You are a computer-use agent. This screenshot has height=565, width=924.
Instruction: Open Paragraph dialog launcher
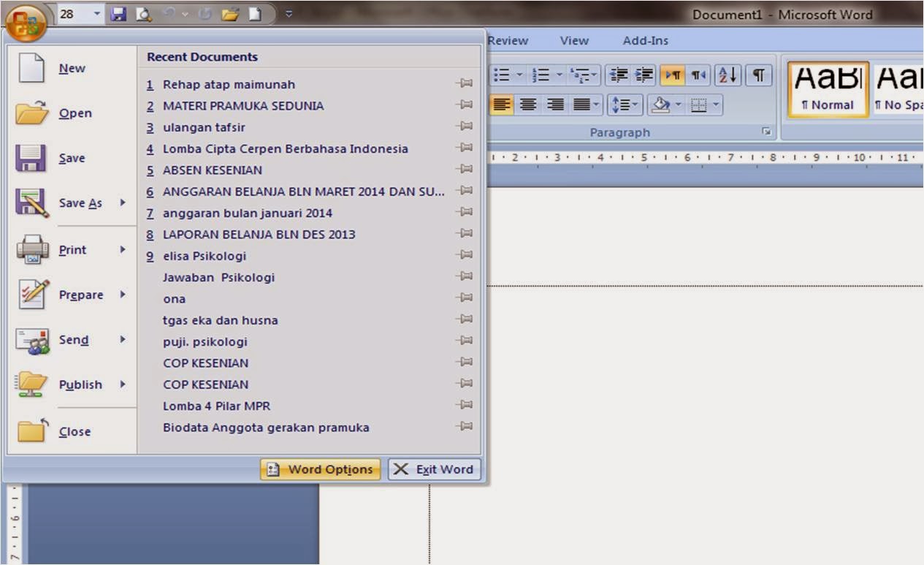tap(766, 132)
